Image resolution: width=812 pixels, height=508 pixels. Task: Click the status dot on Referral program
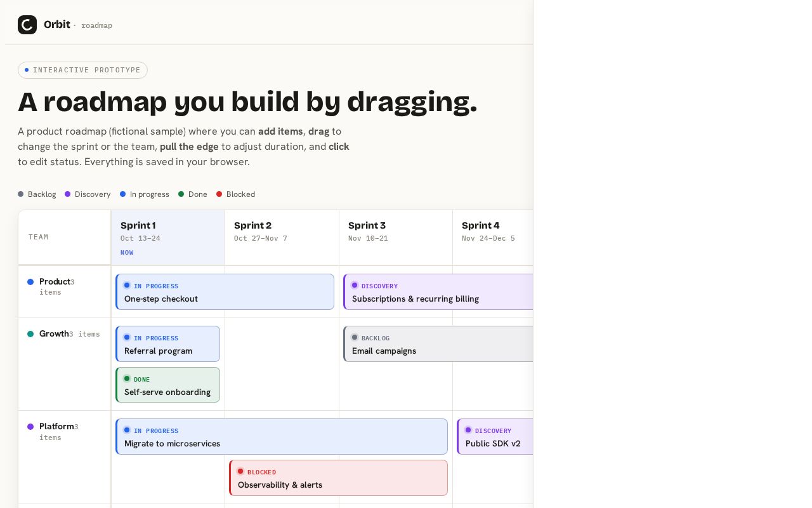tap(127, 337)
